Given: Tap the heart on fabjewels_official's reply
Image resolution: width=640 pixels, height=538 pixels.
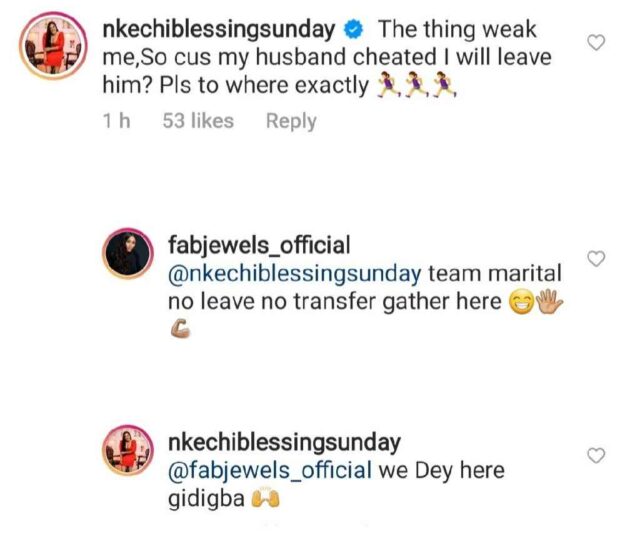Looking at the screenshot, I should [x=597, y=259].
